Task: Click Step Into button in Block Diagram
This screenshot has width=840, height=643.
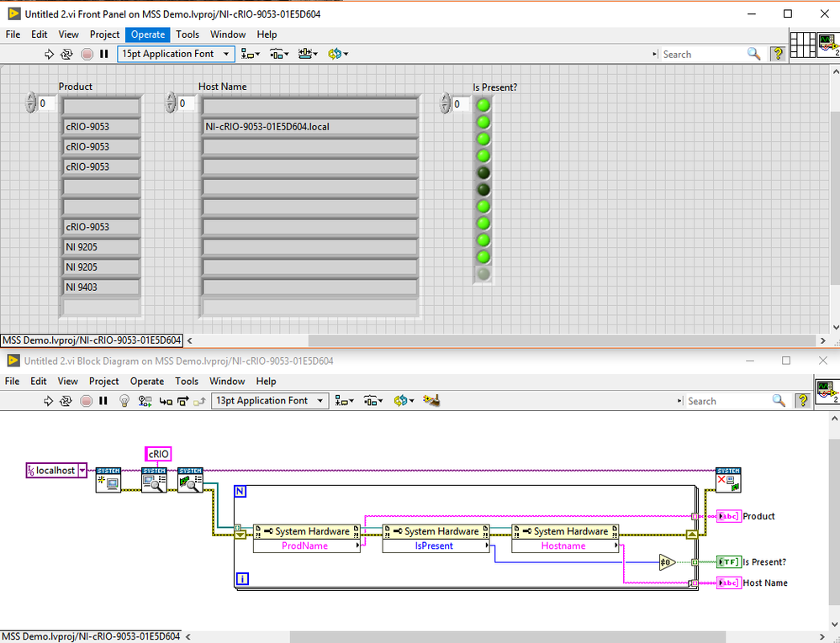Action: tap(166, 401)
